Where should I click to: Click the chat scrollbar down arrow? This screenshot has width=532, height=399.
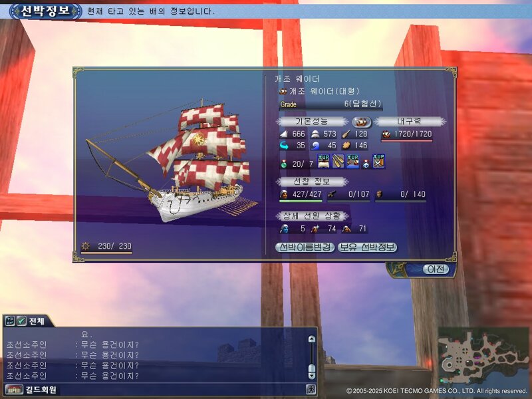click(311, 376)
